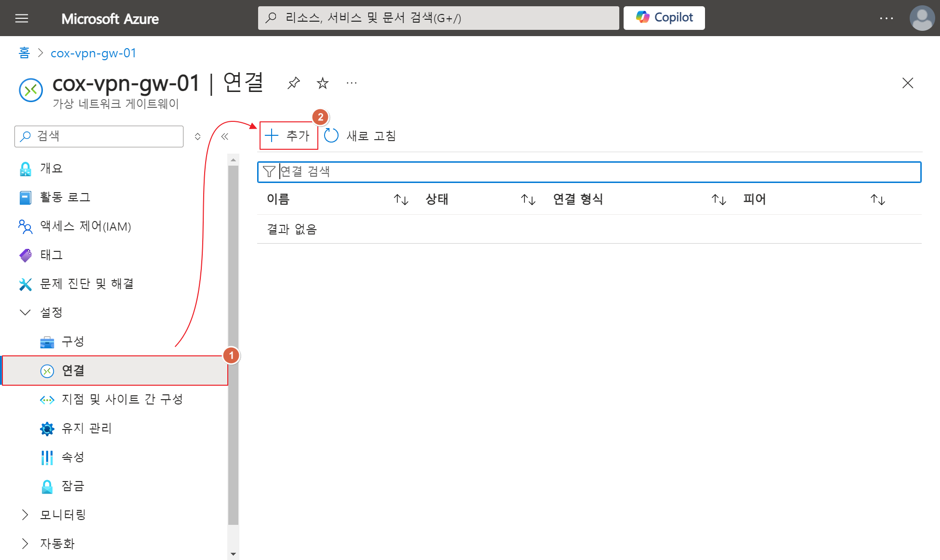This screenshot has height=560, width=940.
Task: Click the 추가 add connection button
Action: click(288, 136)
